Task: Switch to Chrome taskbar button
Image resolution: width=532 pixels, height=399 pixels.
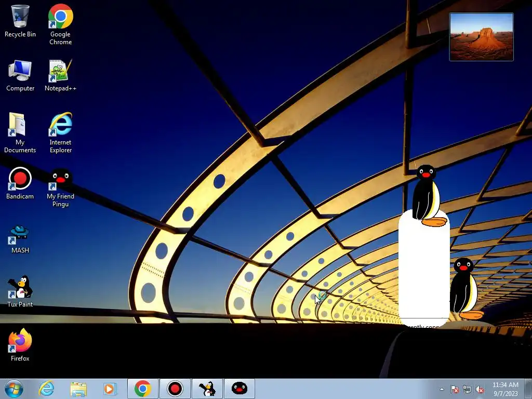Action: tap(142, 389)
